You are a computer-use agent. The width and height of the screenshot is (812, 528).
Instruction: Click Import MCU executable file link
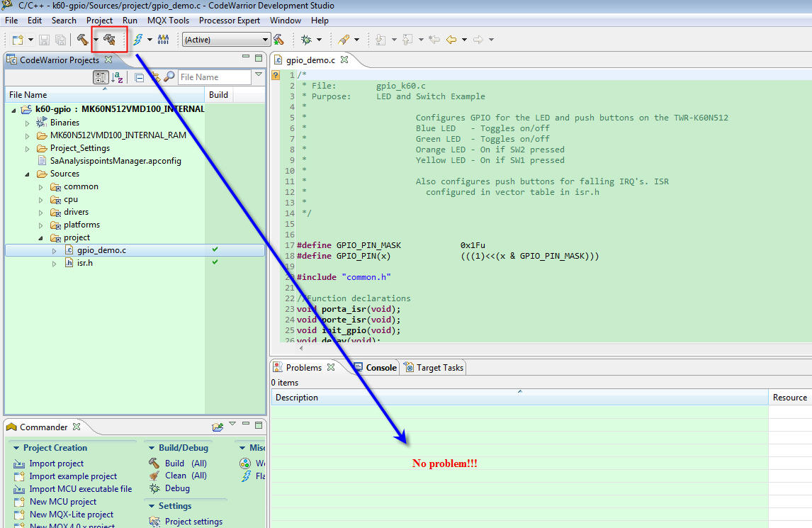click(80, 489)
